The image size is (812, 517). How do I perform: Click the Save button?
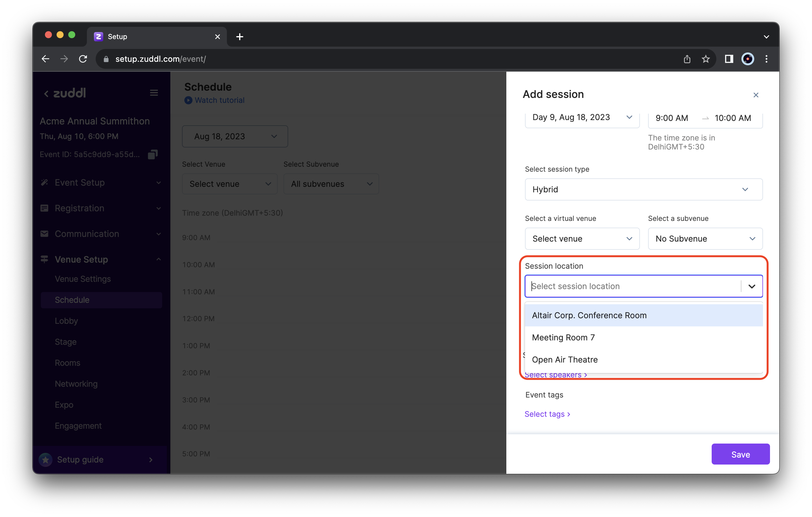coord(740,454)
